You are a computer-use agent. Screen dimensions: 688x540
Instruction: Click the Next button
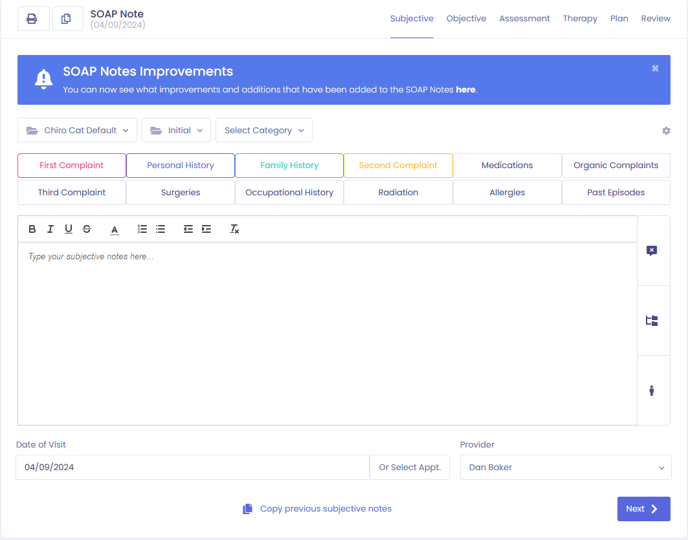click(x=644, y=509)
